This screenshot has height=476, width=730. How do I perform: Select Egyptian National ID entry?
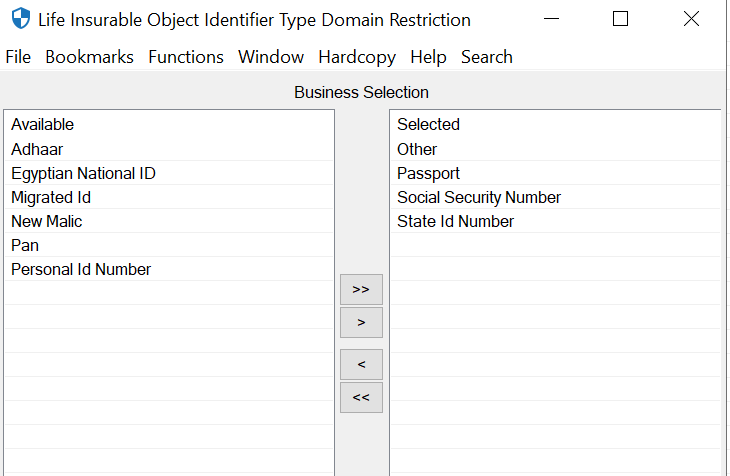coord(83,173)
